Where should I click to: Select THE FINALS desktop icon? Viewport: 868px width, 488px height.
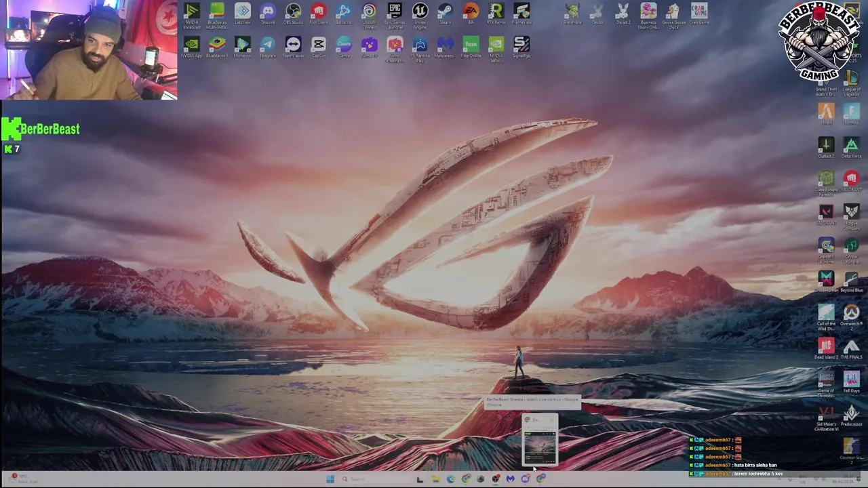point(851,348)
